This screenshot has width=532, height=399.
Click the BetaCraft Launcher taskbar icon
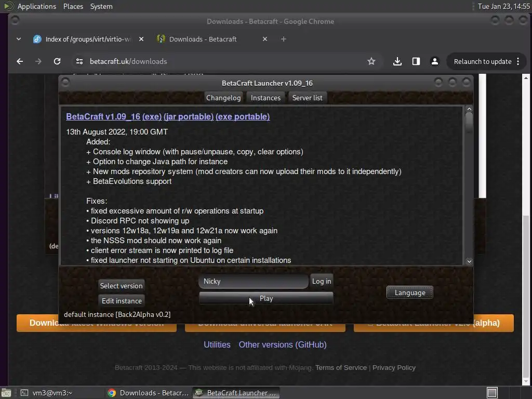point(199,393)
